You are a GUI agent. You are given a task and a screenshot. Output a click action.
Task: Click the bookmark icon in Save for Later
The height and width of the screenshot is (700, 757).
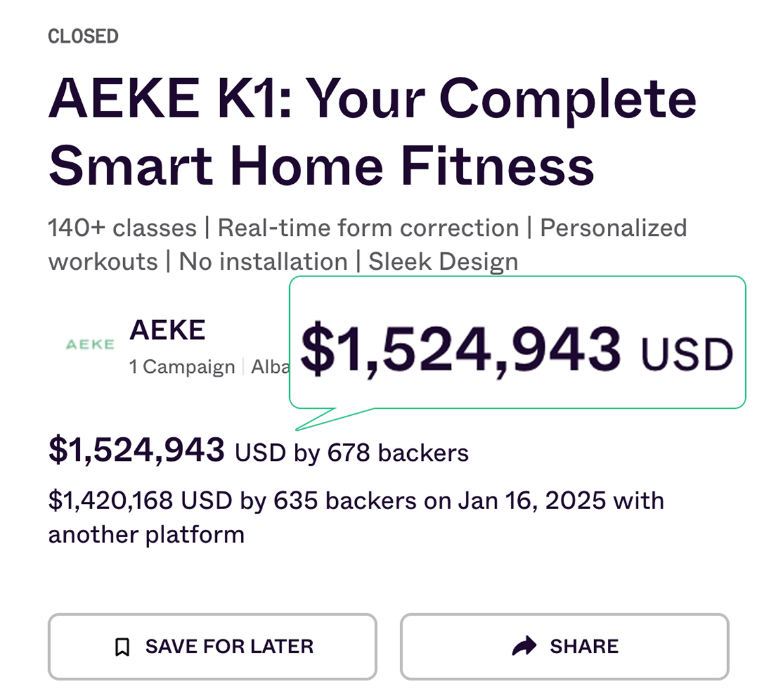[122, 647]
